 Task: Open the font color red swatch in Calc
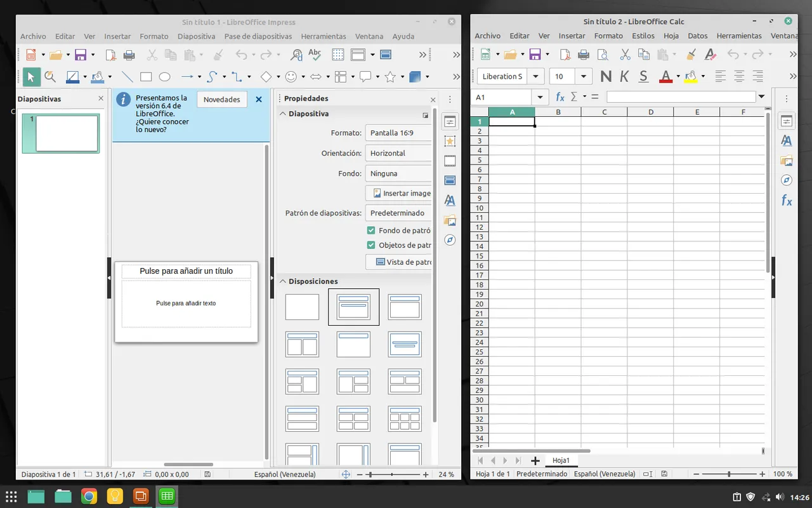coord(665,76)
